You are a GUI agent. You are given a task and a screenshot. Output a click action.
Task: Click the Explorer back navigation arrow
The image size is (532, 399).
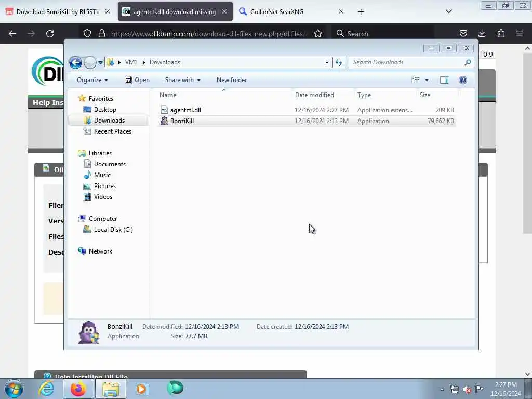[75, 62]
